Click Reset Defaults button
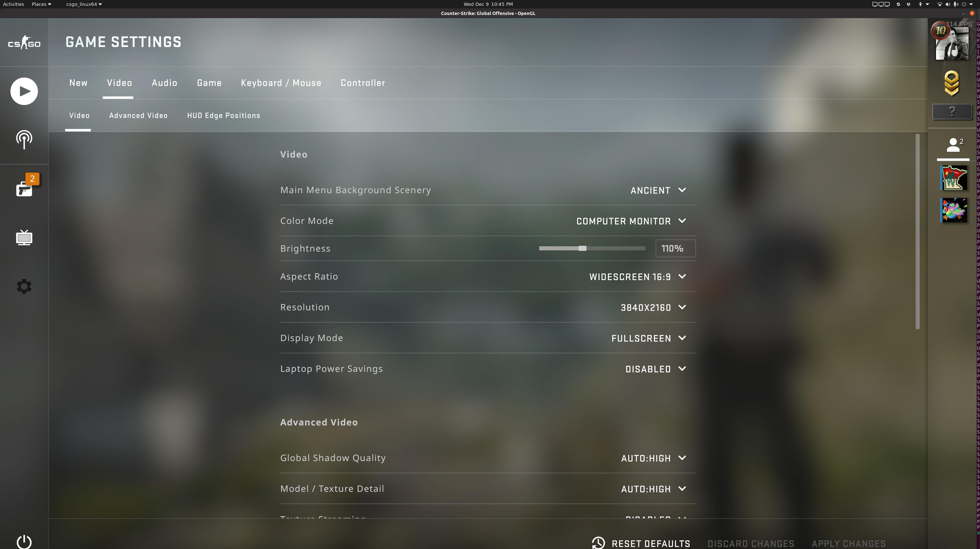 (641, 543)
